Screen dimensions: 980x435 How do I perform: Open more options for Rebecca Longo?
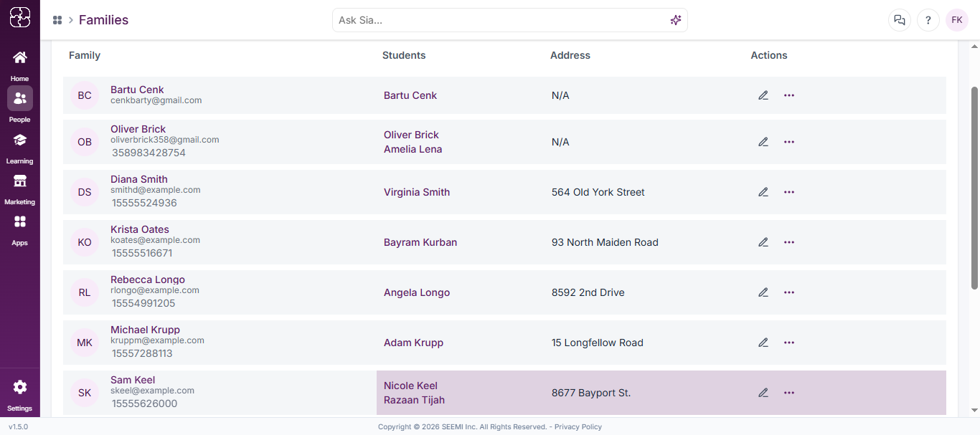click(789, 292)
